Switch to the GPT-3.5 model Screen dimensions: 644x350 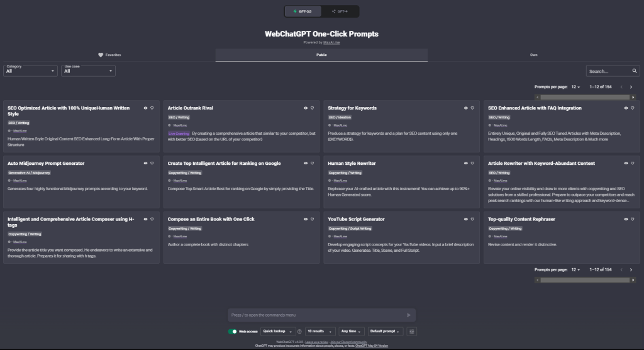click(303, 11)
